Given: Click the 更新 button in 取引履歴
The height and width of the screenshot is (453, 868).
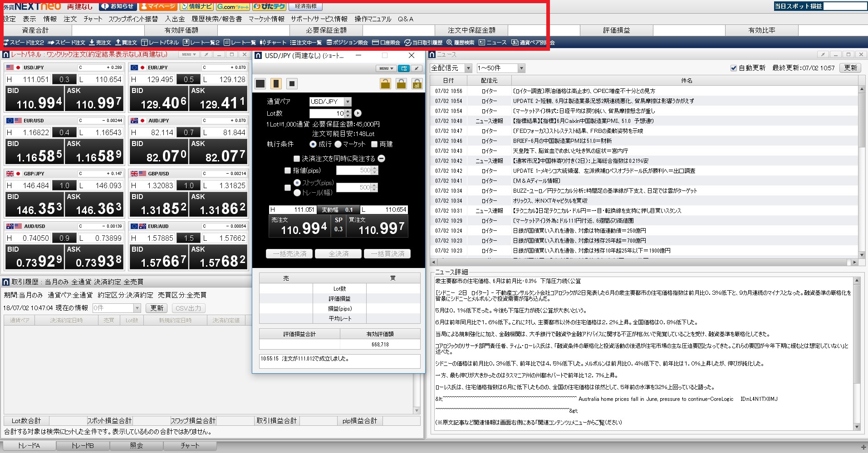Looking at the screenshot, I should coord(157,308).
